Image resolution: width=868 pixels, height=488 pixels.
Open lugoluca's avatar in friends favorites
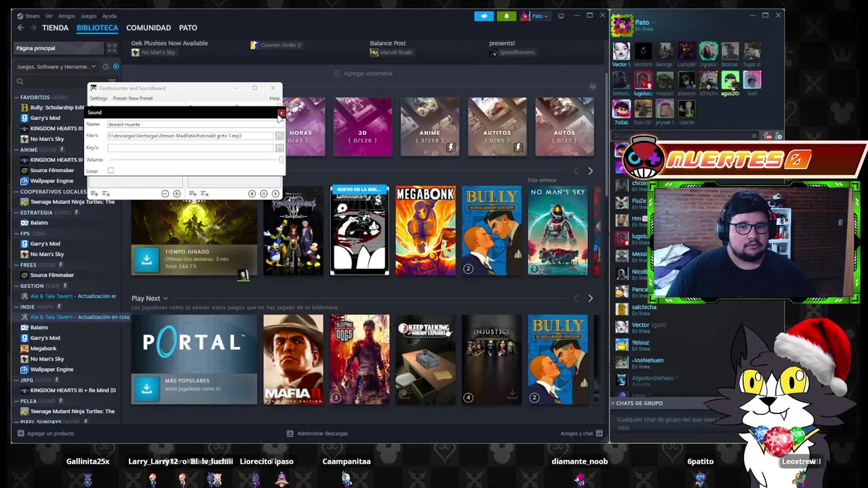pos(643,80)
